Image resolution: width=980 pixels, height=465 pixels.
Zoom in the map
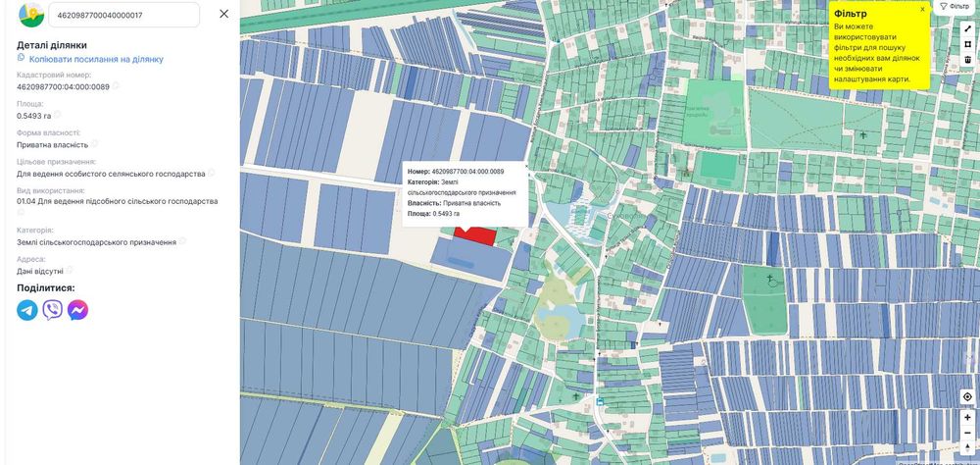pyautogui.click(x=967, y=417)
